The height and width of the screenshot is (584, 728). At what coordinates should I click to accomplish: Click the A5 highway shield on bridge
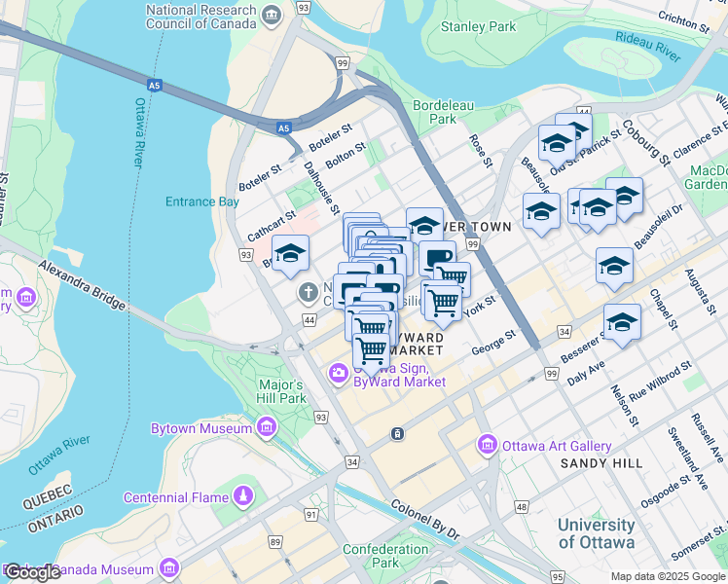point(154,86)
